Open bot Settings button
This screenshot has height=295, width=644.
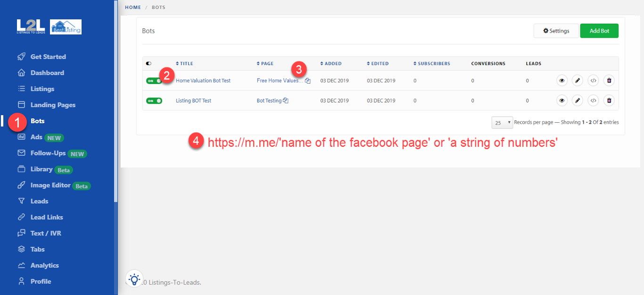[x=556, y=31]
